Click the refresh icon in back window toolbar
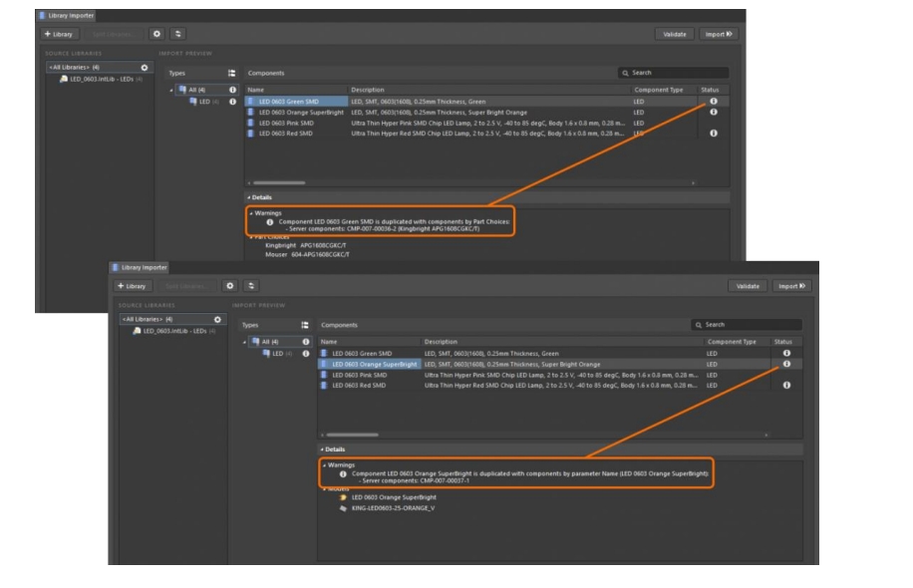913x588 pixels. [177, 34]
